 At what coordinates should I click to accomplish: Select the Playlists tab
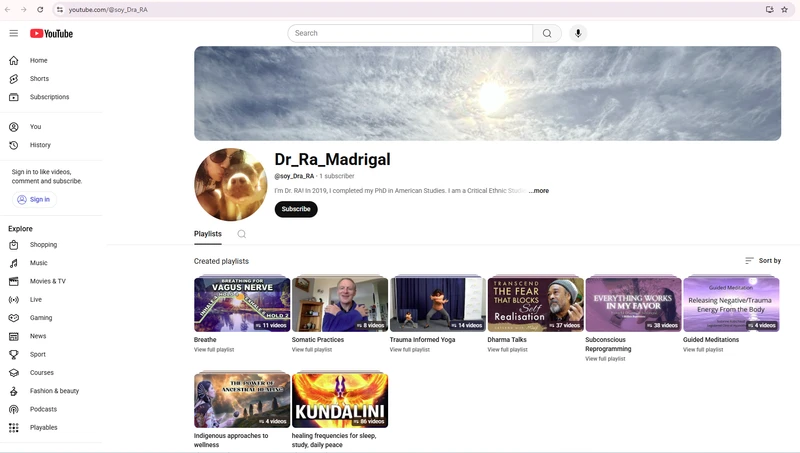pos(208,234)
